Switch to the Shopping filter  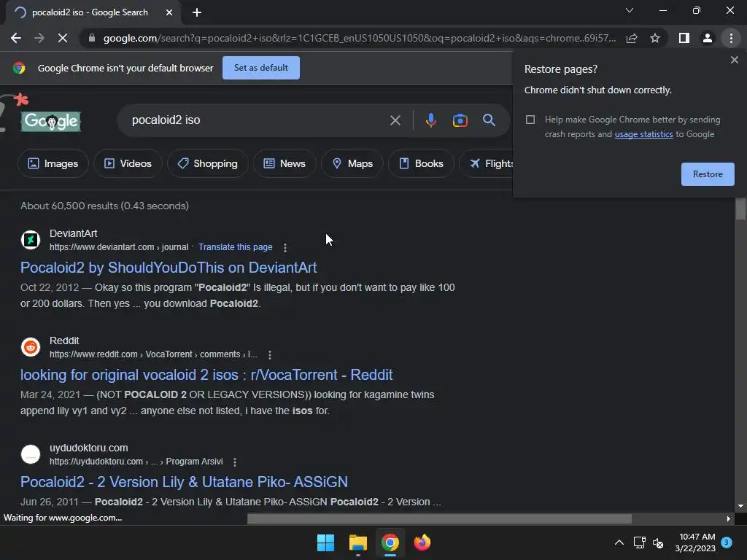(207, 163)
